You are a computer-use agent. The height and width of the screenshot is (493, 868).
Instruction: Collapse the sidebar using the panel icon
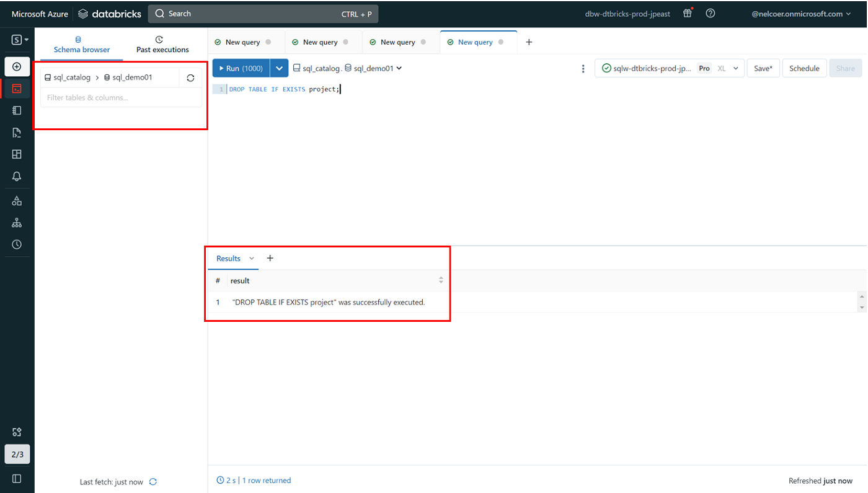pyautogui.click(x=17, y=479)
